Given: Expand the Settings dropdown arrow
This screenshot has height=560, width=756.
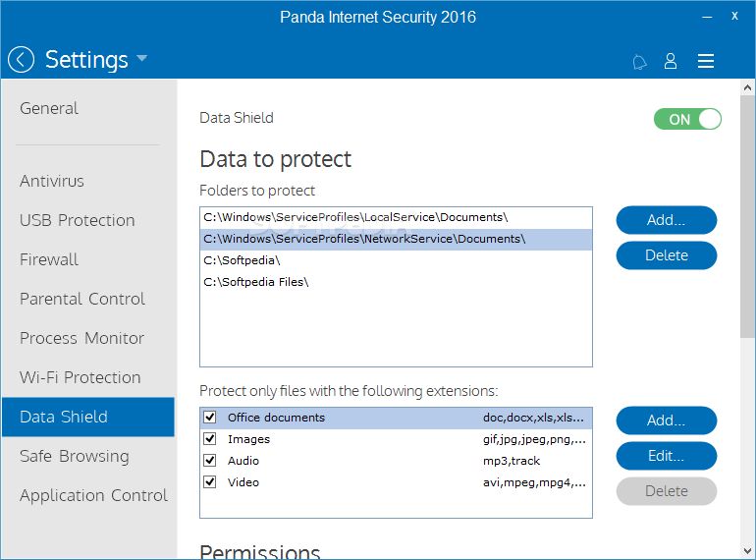Looking at the screenshot, I should (x=142, y=59).
